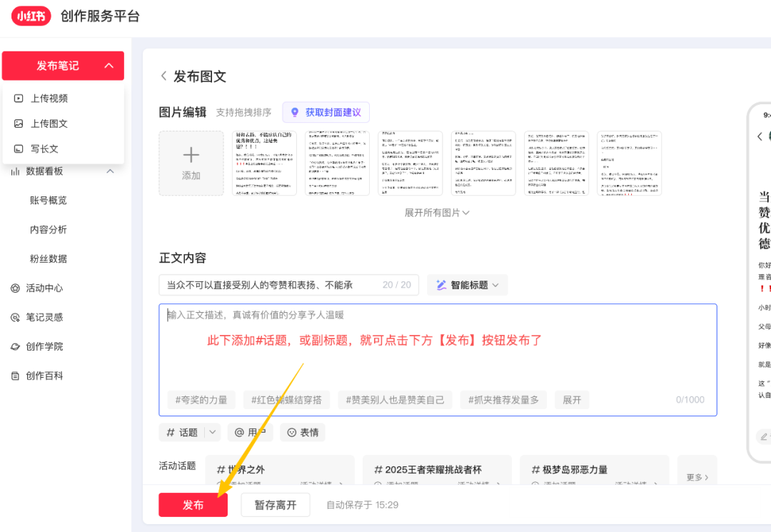771x532 pixels.
Task: Expand 展开所有图片
Action: point(437,212)
